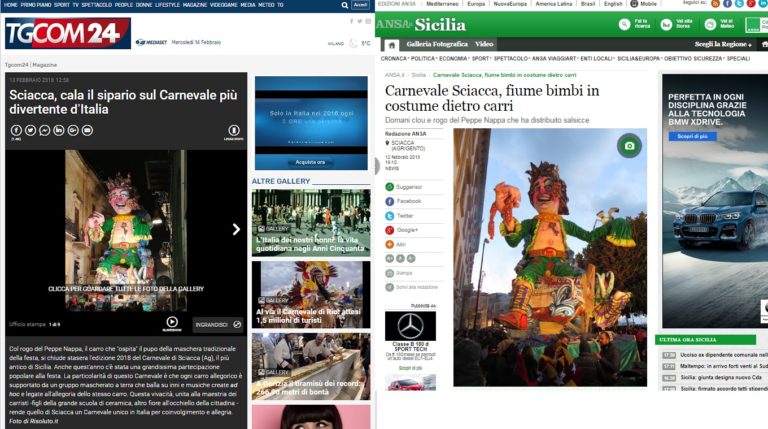
Task: Select 'Galleria Fotografica' tab on ANSA
Action: (x=438, y=45)
